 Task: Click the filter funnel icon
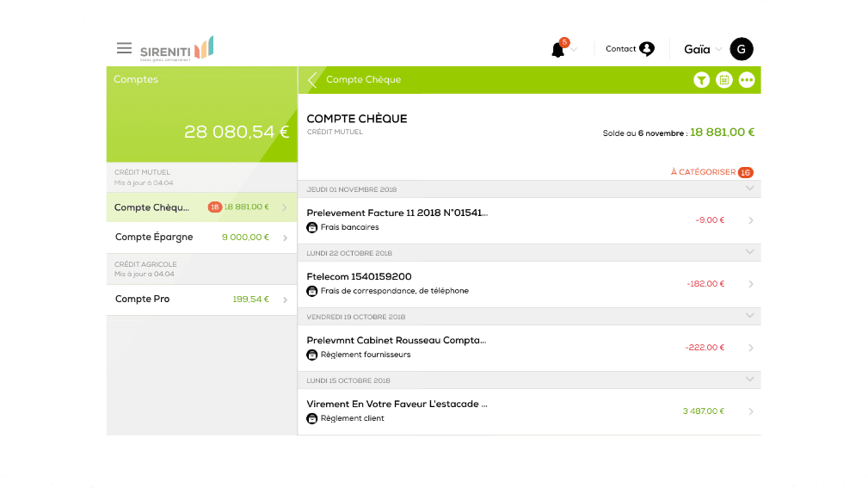click(x=702, y=80)
